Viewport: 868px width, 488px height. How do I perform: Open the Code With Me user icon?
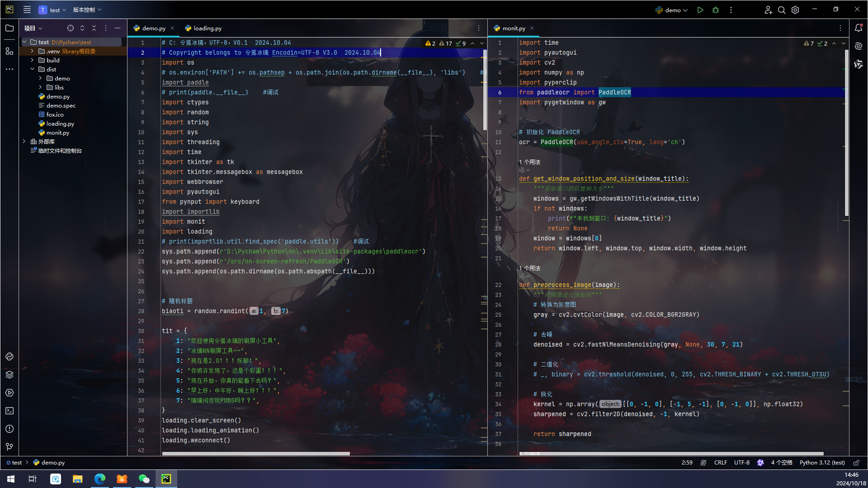pos(768,10)
